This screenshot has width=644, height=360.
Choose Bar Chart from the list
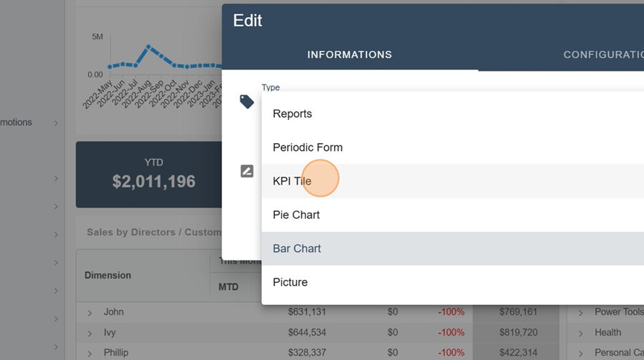click(297, 248)
